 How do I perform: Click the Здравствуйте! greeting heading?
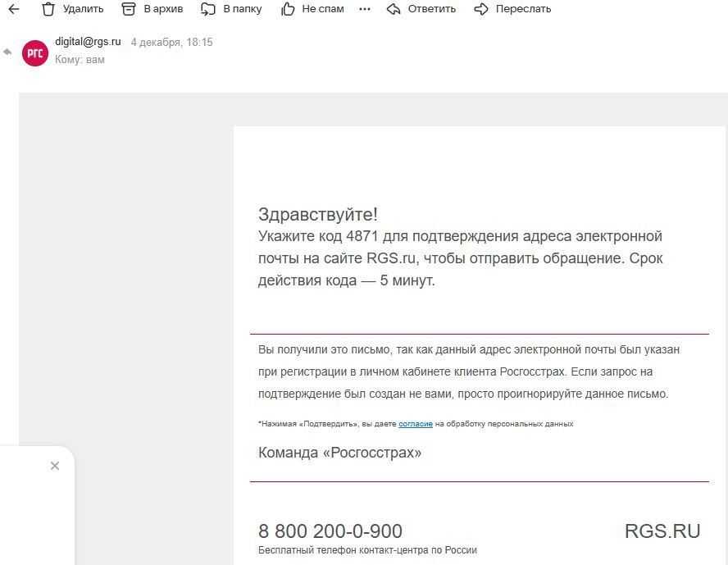coord(318,215)
